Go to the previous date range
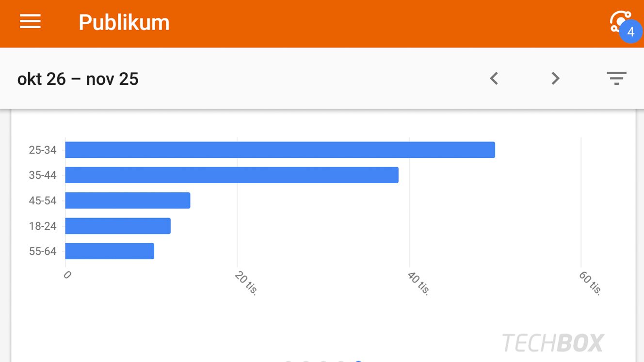The width and height of the screenshot is (644, 362). (494, 78)
